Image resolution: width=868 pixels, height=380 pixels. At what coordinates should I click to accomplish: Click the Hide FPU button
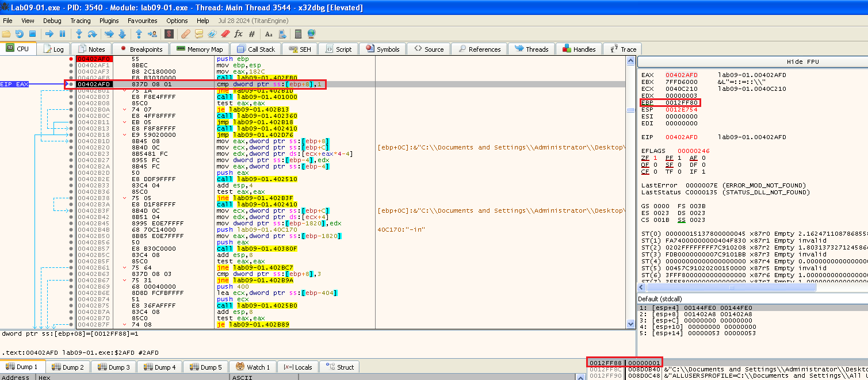[x=802, y=62]
